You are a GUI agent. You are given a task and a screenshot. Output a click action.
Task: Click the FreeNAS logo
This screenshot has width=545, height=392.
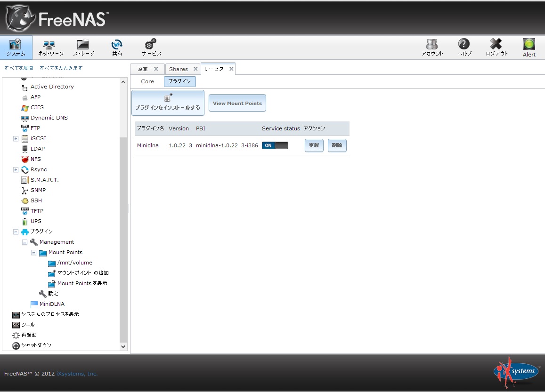[x=57, y=19]
